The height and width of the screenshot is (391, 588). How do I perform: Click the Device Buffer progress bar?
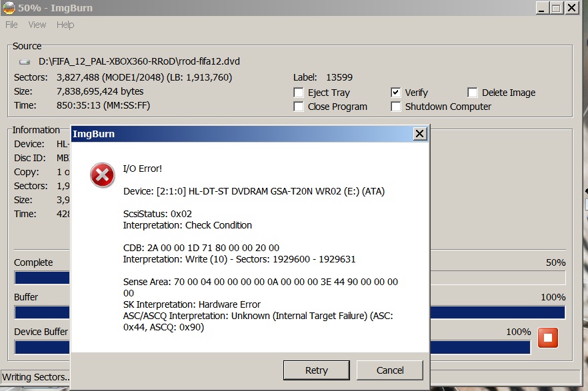[272, 347]
